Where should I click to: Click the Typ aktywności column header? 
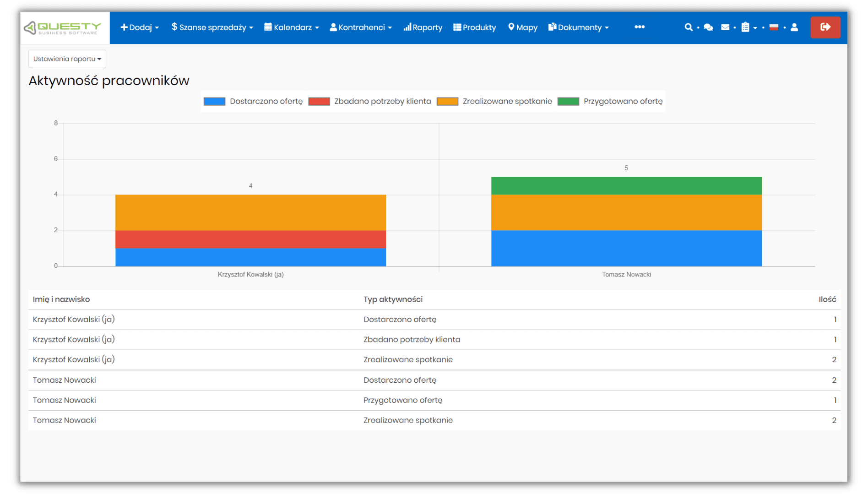click(x=393, y=299)
